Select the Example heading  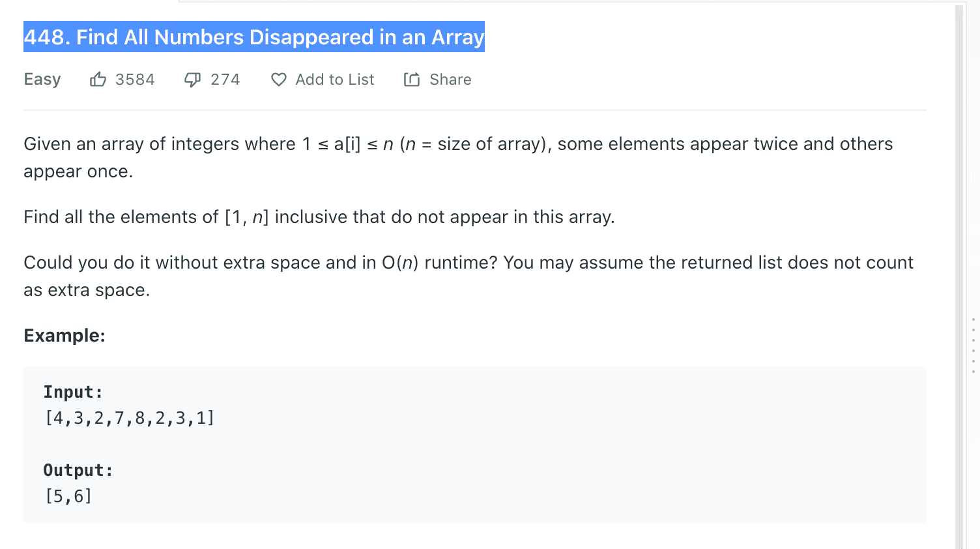coord(64,335)
